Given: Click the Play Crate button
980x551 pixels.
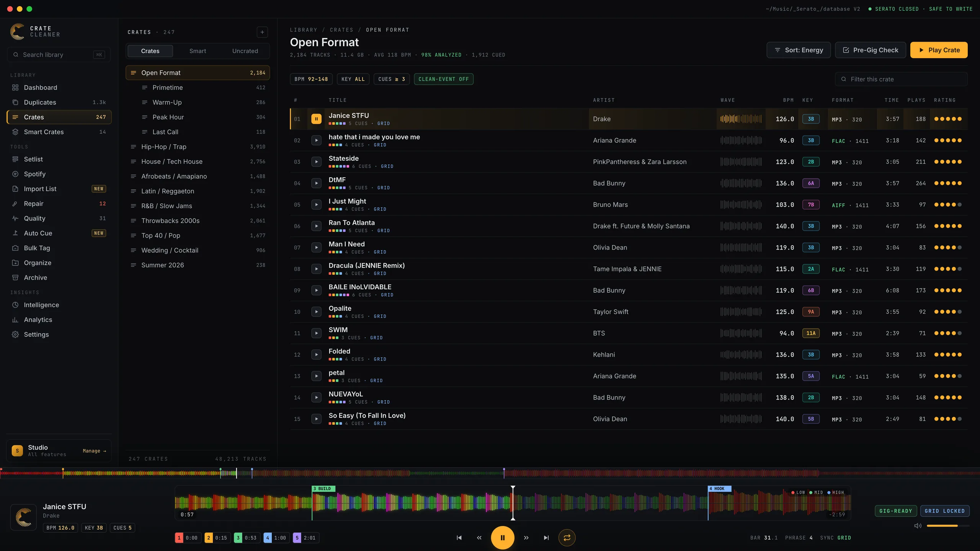Looking at the screenshot, I should pos(939,50).
